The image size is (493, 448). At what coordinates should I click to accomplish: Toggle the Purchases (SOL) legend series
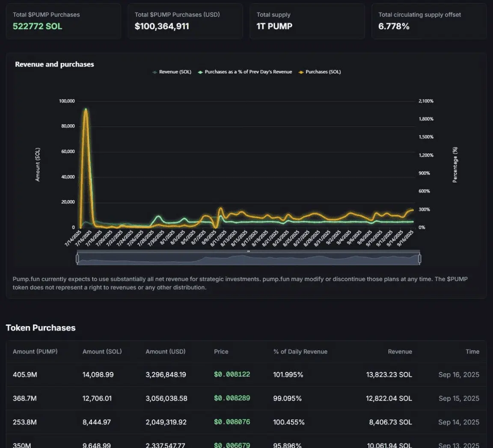(x=319, y=72)
